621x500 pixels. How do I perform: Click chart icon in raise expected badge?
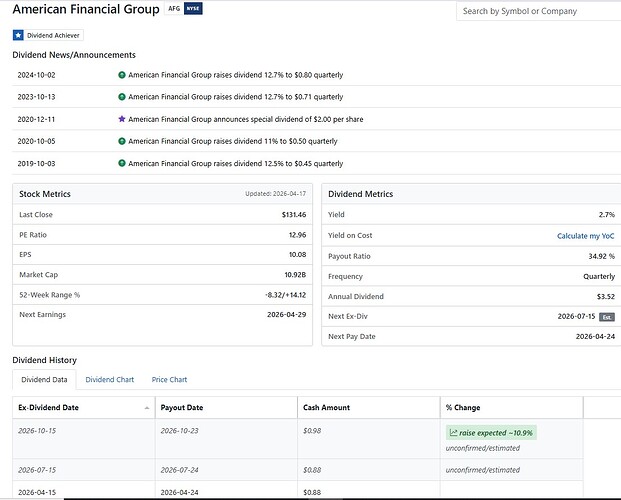[x=453, y=433]
